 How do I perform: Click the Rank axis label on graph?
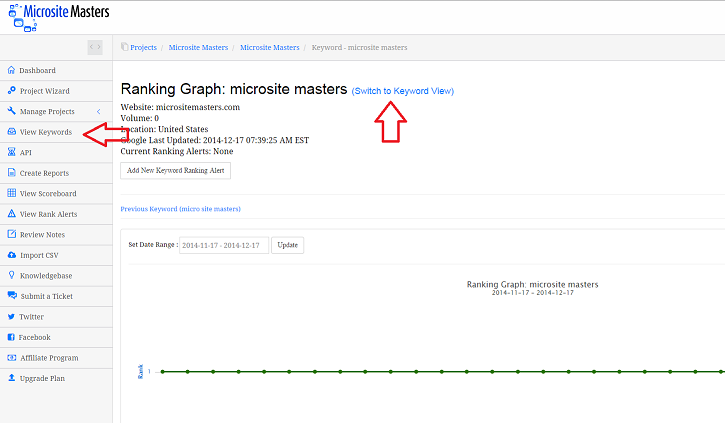pyautogui.click(x=141, y=371)
